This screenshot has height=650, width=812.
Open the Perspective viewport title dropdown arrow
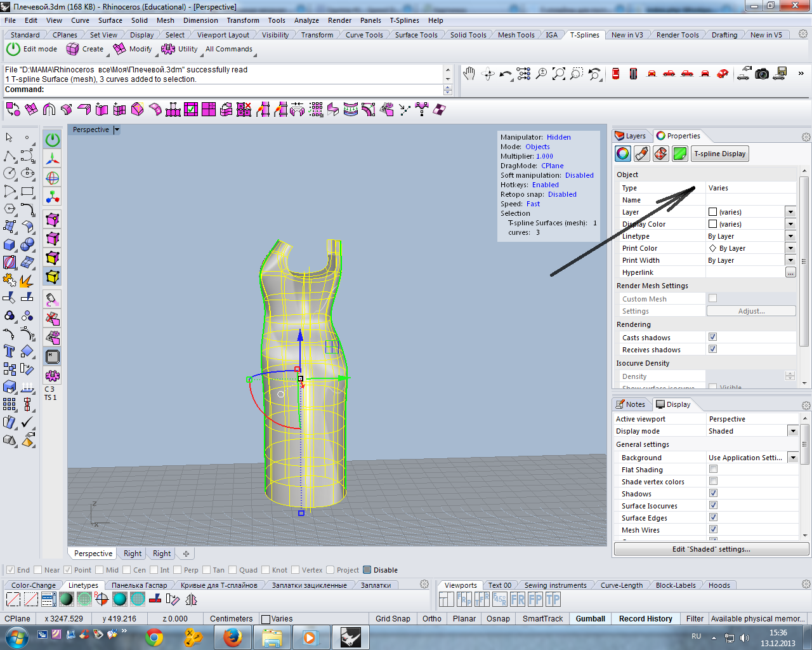click(117, 129)
